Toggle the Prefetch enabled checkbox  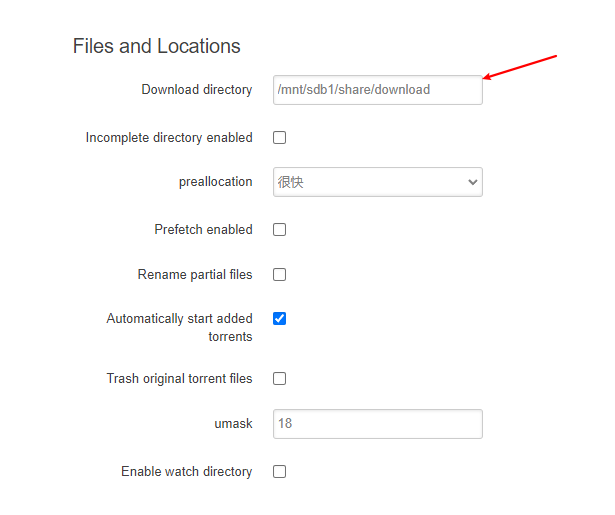pos(279,229)
